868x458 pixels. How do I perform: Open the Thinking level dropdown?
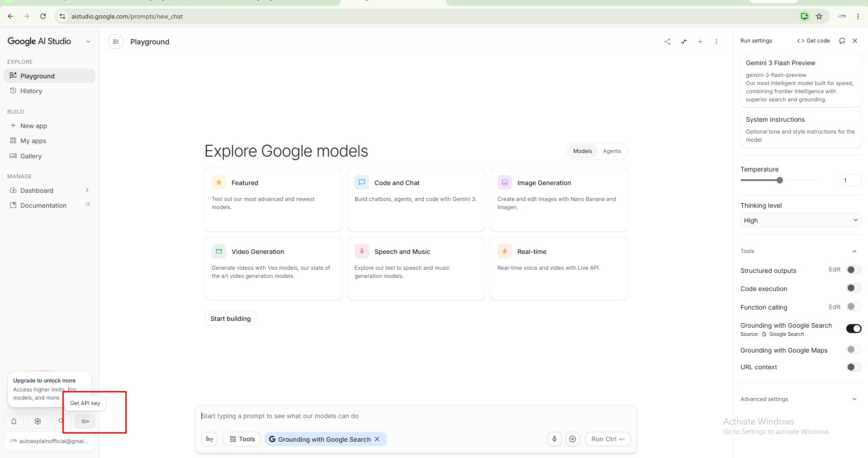pos(801,220)
